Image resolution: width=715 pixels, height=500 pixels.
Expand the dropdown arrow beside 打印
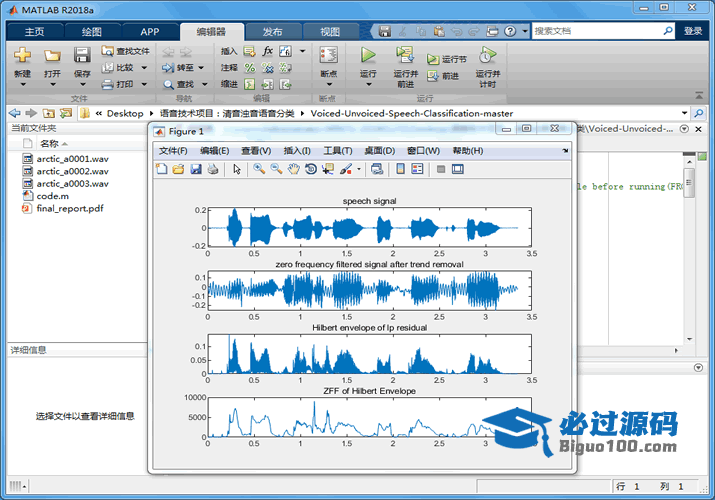(144, 84)
